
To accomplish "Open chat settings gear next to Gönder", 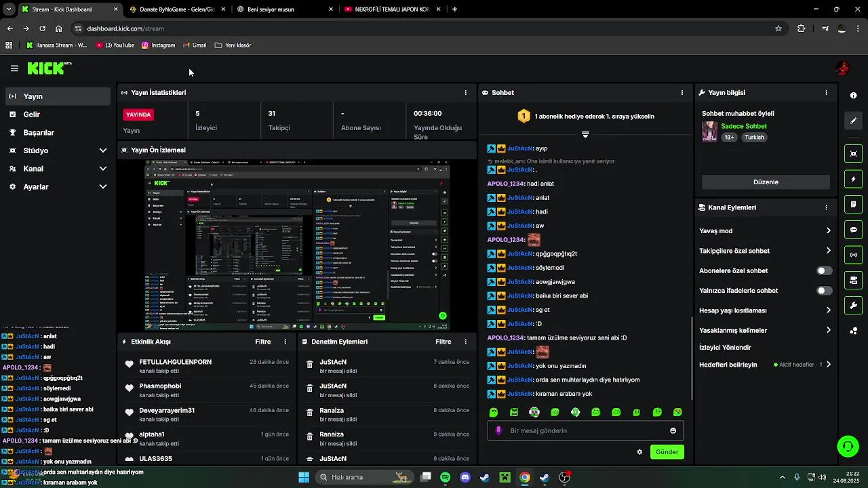I will pos(639,452).
